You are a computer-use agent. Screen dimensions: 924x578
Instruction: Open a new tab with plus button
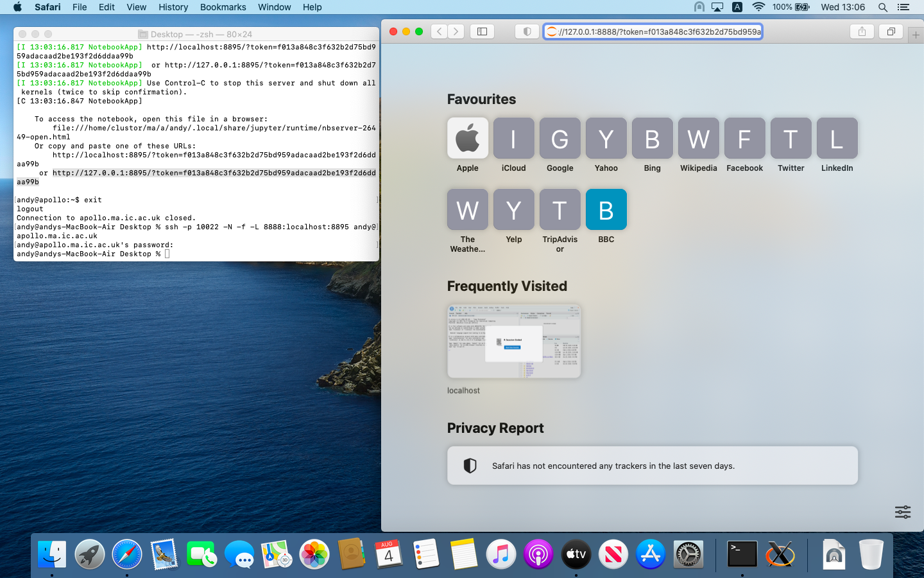click(x=916, y=35)
